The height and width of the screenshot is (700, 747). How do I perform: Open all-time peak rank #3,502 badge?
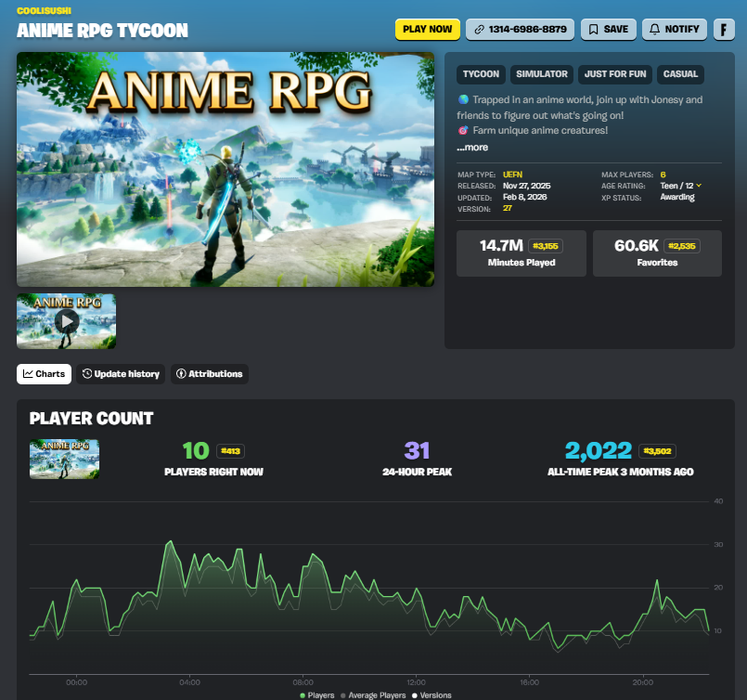tap(657, 451)
